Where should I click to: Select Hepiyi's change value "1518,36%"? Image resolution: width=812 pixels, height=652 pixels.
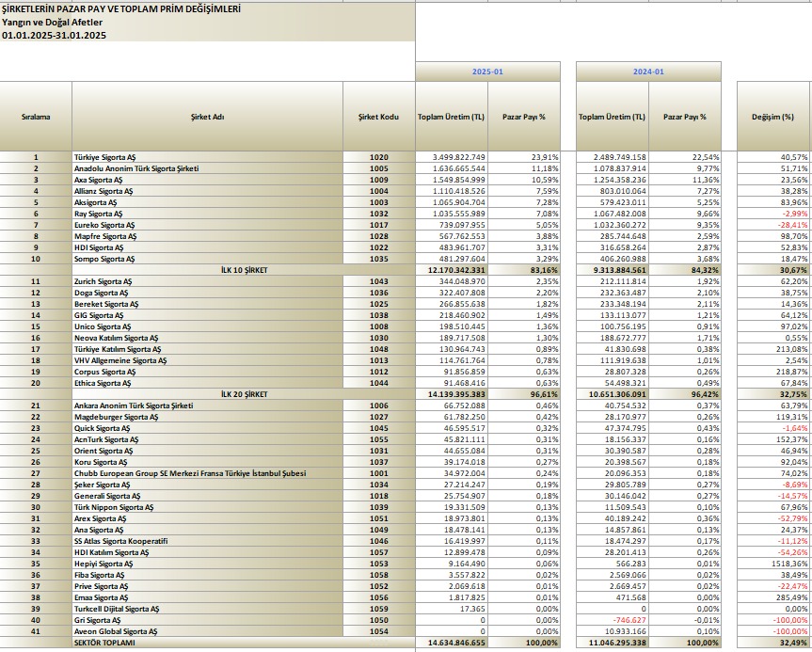773,565
